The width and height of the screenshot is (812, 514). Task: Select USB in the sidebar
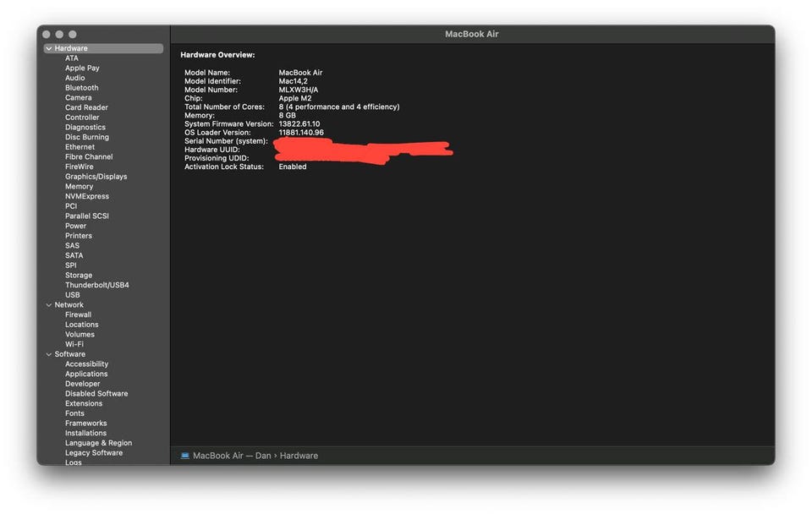(73, 294)
